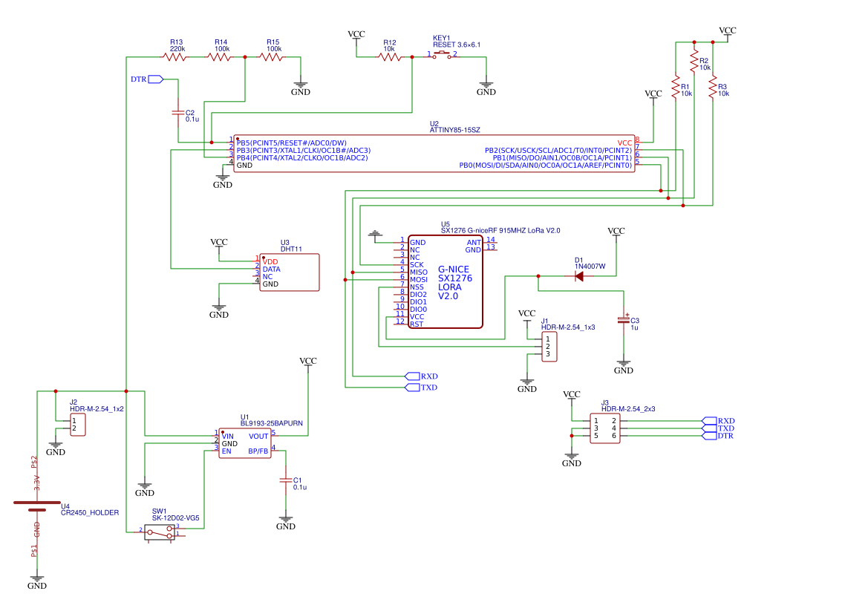Select the KEY1 reset pushbutton symbol

point(442,55)
